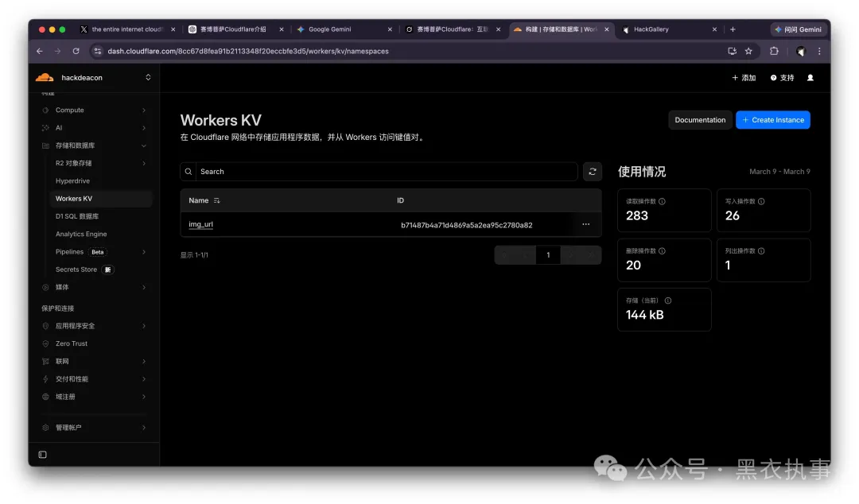Click Create Instance button
Viewport: 859px width, 504px height.
click(x=773, y=120)
